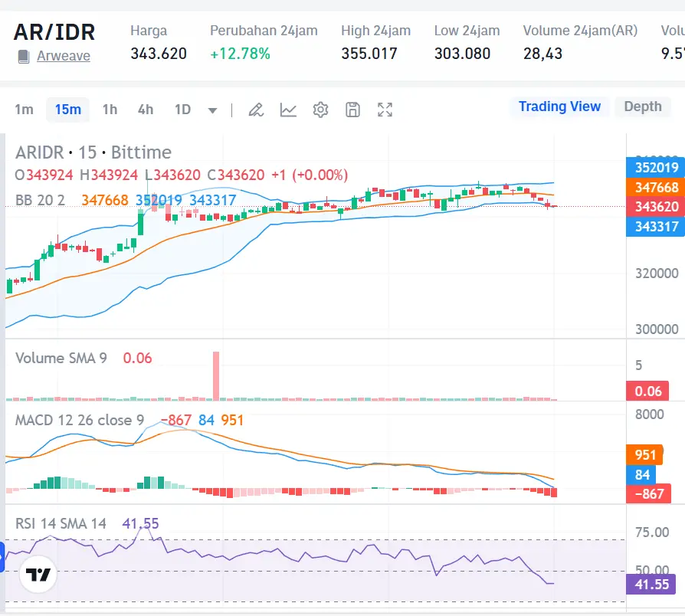Switch to Depth view
Viewport: 685px width, 616px height.
[x=643, y=106]
